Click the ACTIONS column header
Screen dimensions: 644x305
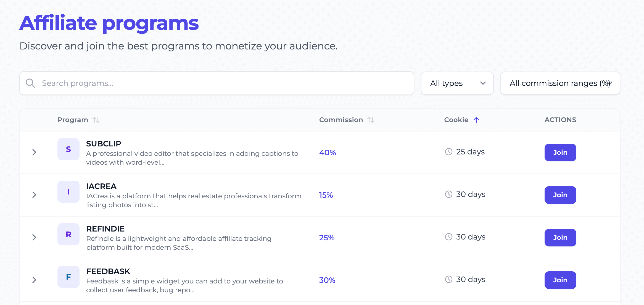560,120
